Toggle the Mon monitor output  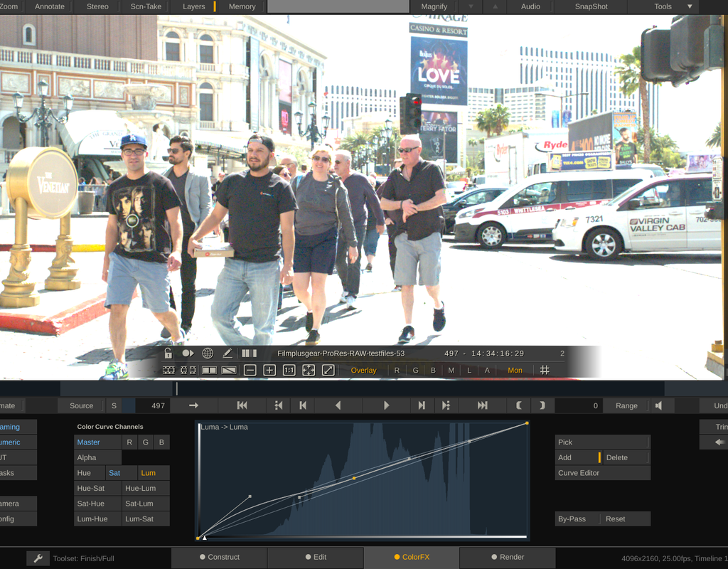515,370
